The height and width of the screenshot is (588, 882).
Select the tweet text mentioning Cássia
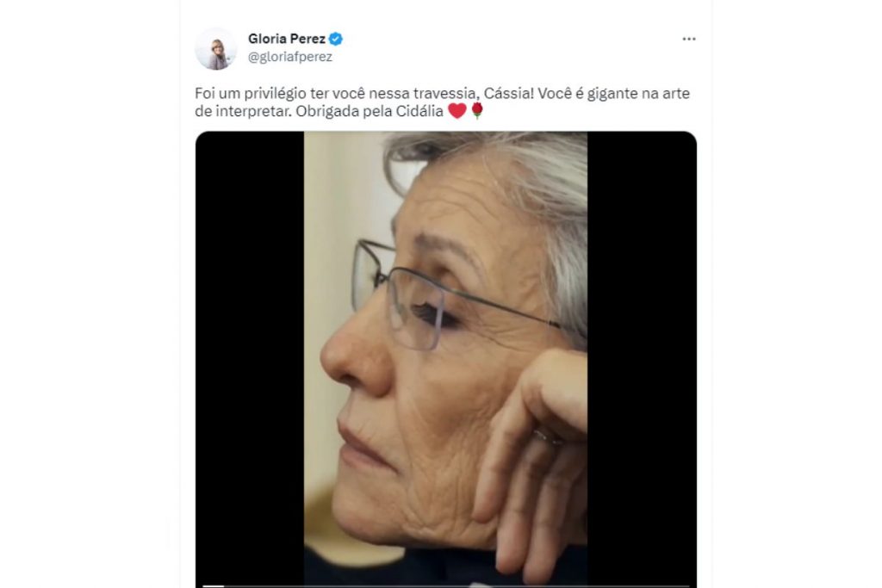click(442, 102)
